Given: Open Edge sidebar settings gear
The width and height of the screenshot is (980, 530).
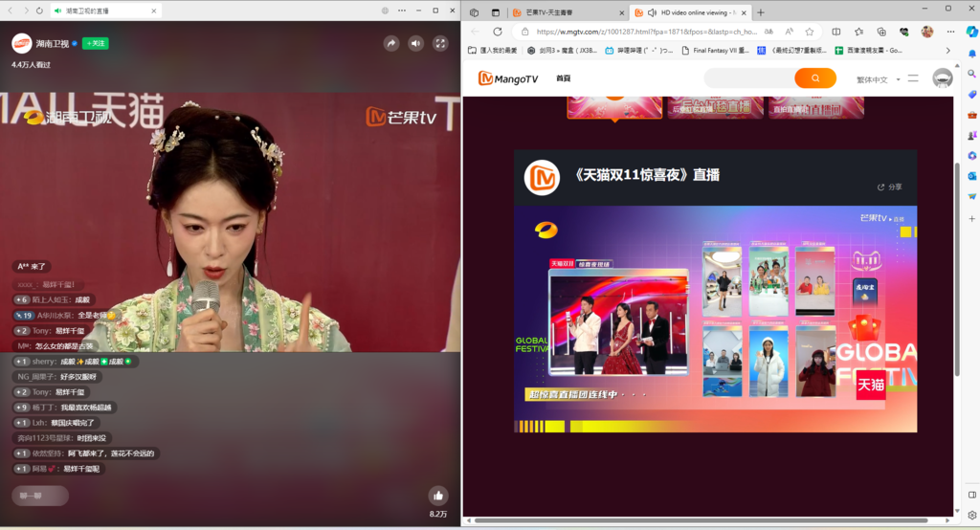Looking at the screenshot, I should coord(972,516).
